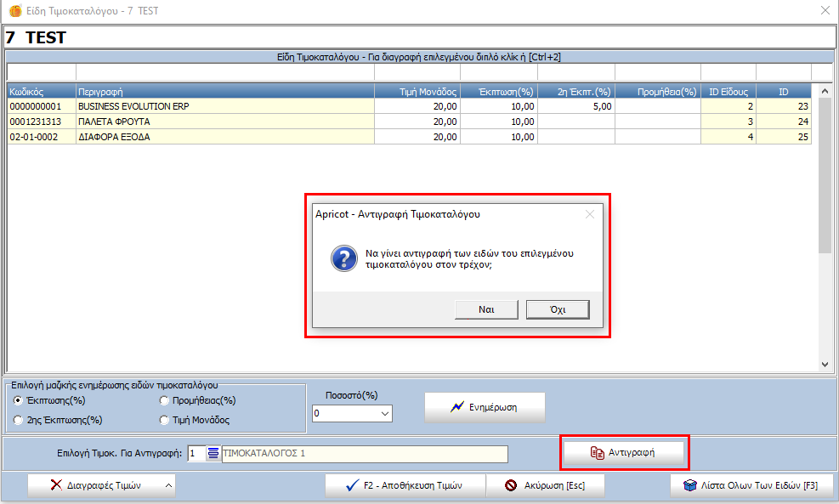Screen dimensions: 839x504
Task: Click the filter box above Περιγραφή column
Action: point(225,71)
